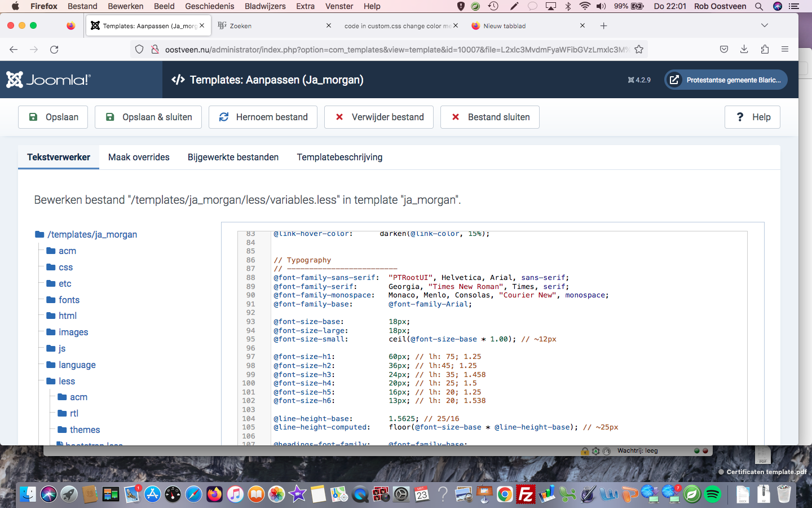
Task: Click the Save to Pocket icon
Action: [724, 50]
